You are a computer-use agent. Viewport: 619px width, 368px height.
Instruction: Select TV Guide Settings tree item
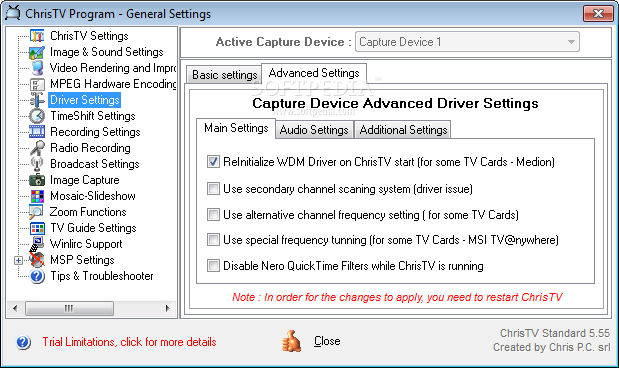tap(93, 228)
